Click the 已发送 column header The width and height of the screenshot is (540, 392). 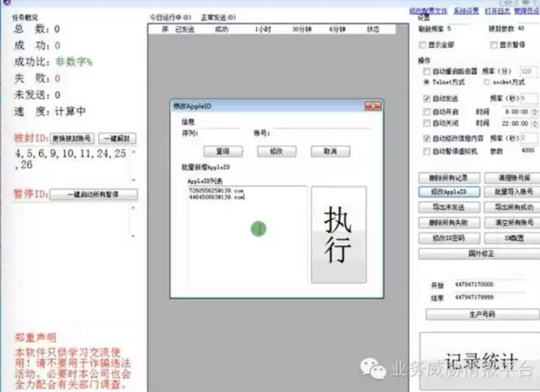(x=185, y=29)
